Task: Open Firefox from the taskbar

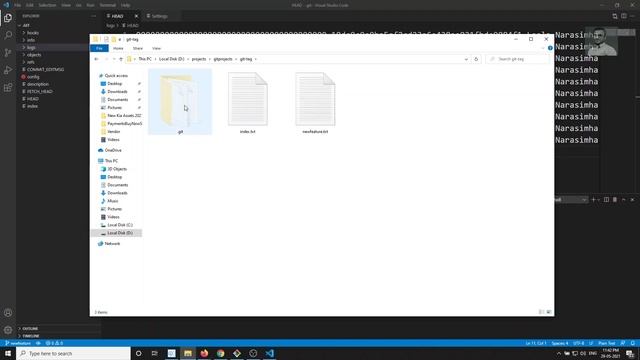Action: coord(204,353)
